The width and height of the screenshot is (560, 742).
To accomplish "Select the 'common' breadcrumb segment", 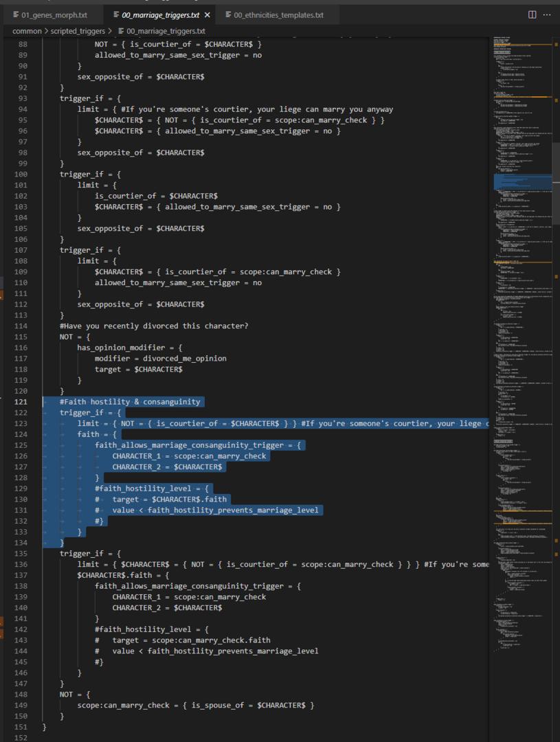I will [27, 31].
